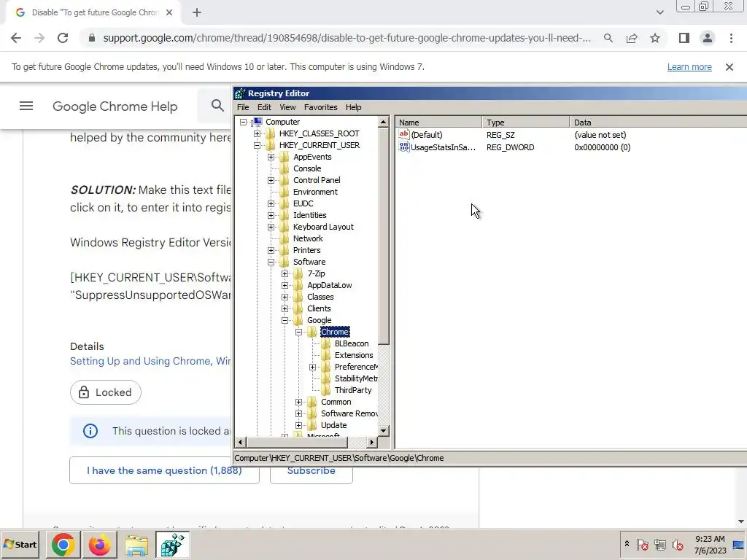The image size is (747, 560).
Task: Collapse the Software key
Action: click(x=271, y=262)
